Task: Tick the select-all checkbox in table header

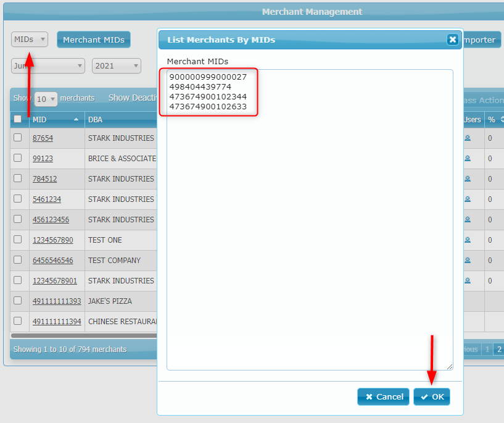Action: click(x=18, y=119)
